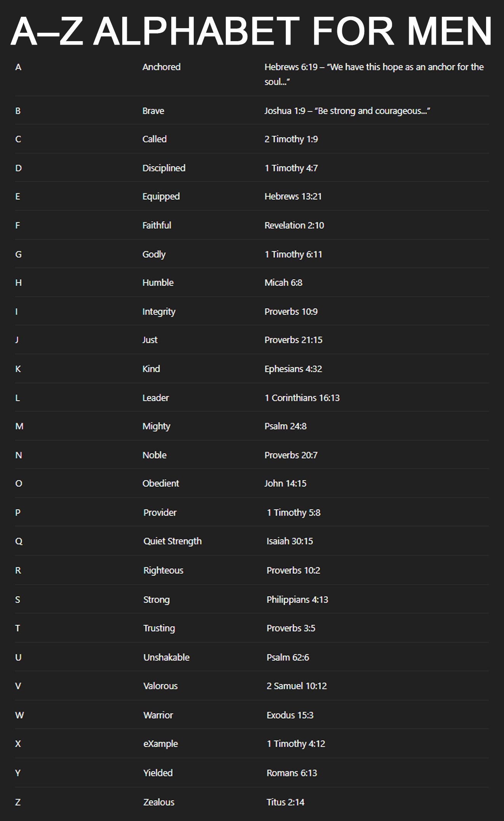Select the word 'Humble'
The height and width of the screenshot is (821, 504).
158,283
